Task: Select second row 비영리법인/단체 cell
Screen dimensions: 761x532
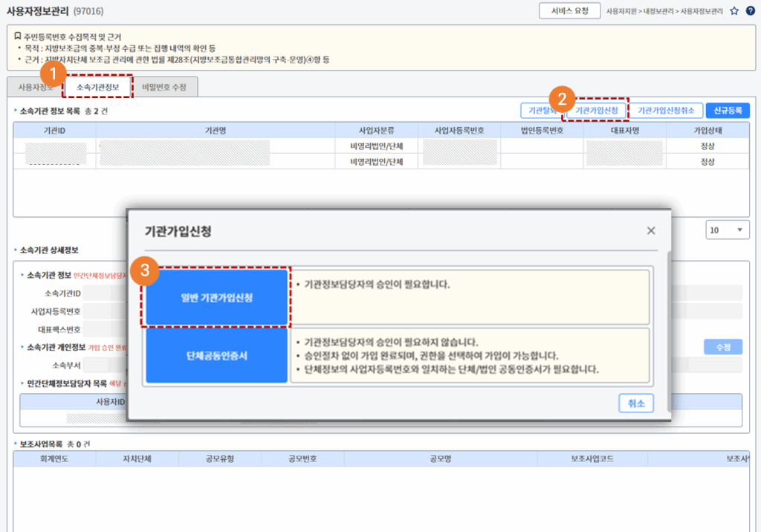Action: click(x=377, y=162)
